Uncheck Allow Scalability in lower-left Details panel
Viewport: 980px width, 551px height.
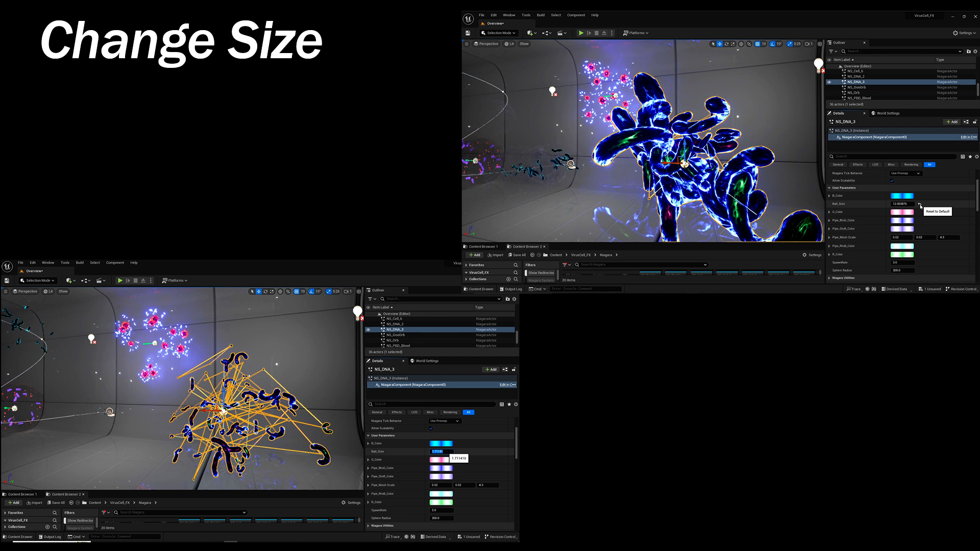point(431,429)
